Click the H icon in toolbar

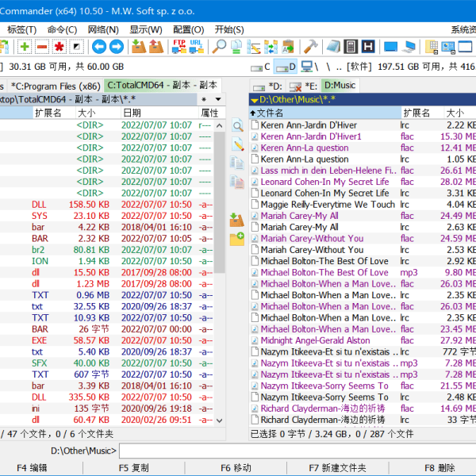[368, 47]
